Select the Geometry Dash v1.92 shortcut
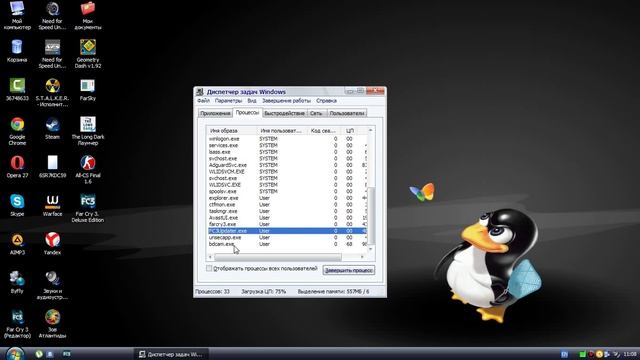Image resolution: width=640 pixels, height=360 pixels. point(88,54)
